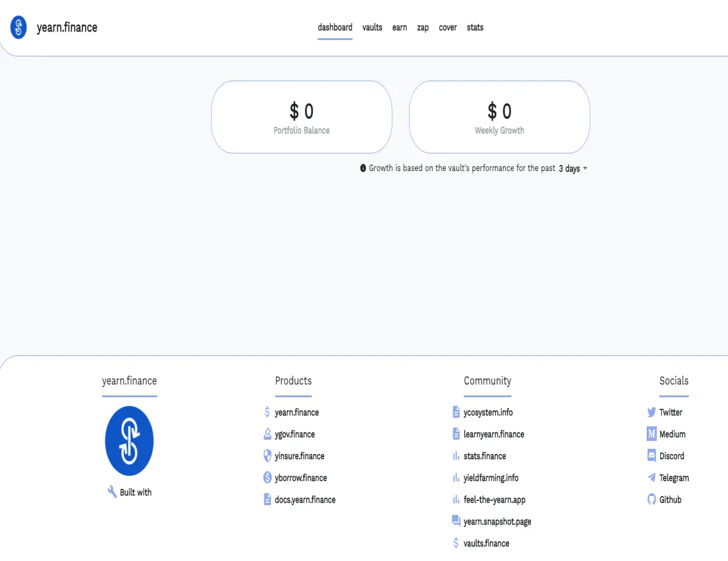Click the document icon beside learnyearn.finance
This screenshot has height=561, width=728.
click(x=456, y=434)
